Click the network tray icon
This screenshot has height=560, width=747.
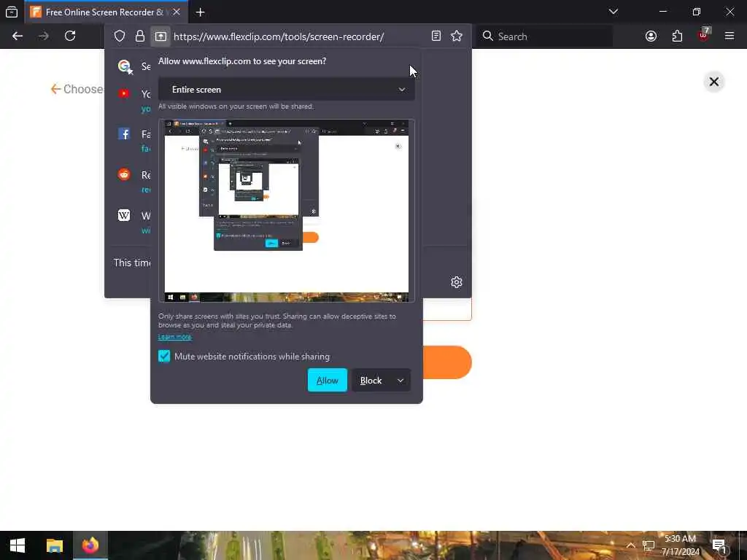[x=649, y=545]
